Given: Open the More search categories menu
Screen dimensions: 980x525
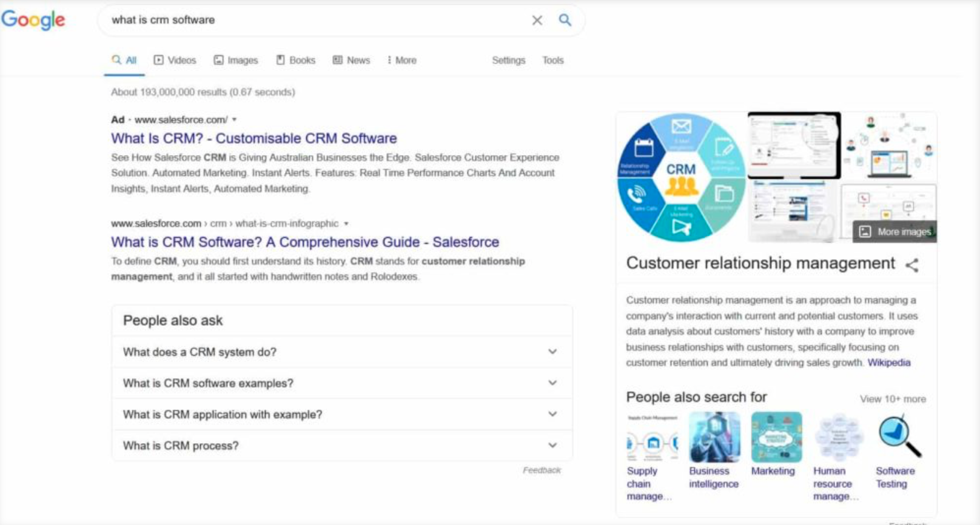Looking at the screenshot, I should coord(402,60).
